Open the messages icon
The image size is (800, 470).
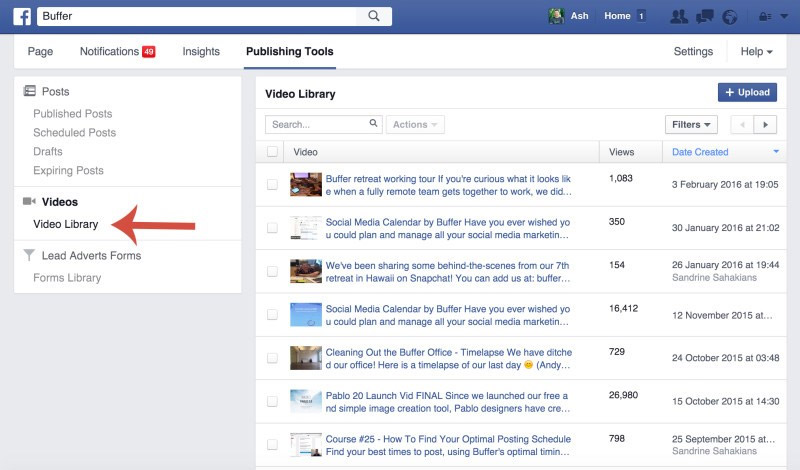[704, 16]
